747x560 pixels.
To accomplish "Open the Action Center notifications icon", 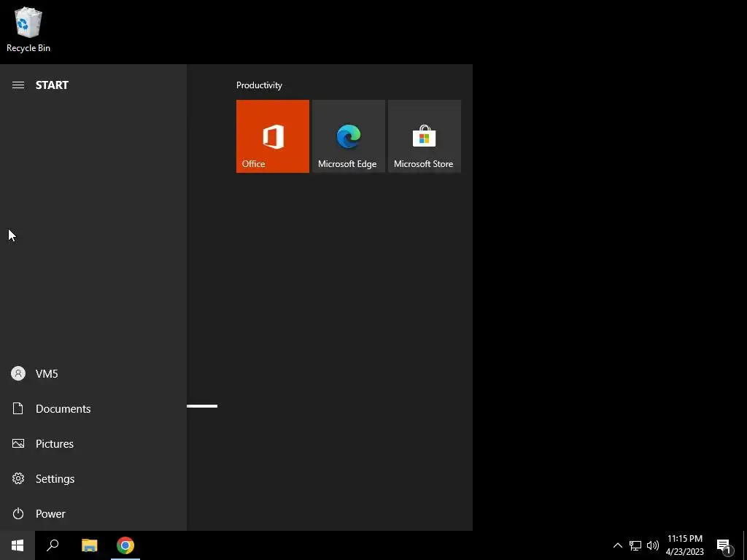I will pyautogui.click(x=724, y=545).
